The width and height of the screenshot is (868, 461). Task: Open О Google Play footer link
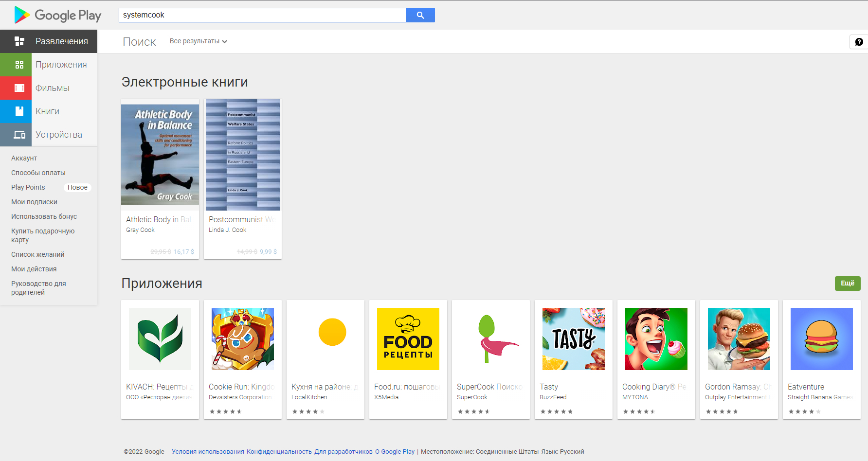[395, 452]
